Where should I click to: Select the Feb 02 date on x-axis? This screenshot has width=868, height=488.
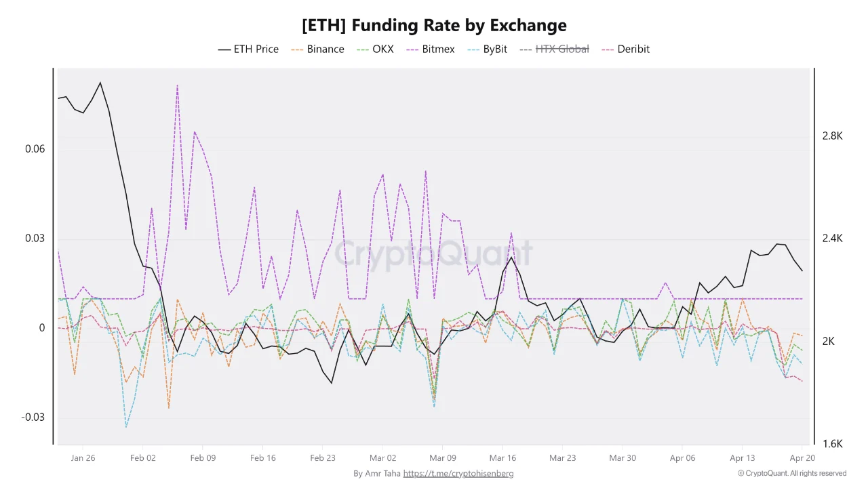point(142,458)
